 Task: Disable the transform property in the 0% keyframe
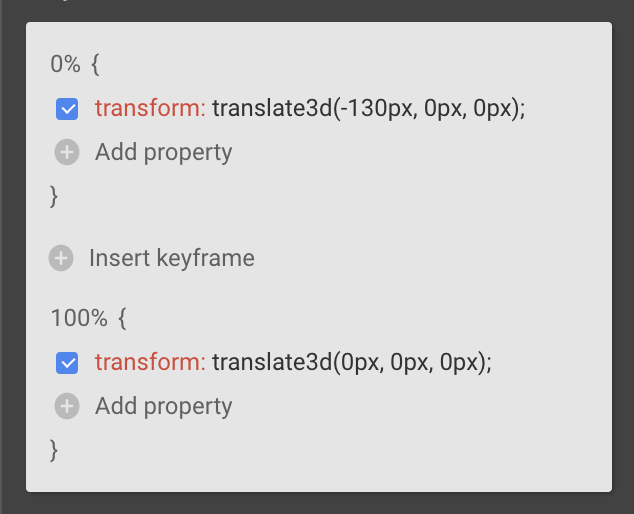pyautogui.click(x=67, y=109)
